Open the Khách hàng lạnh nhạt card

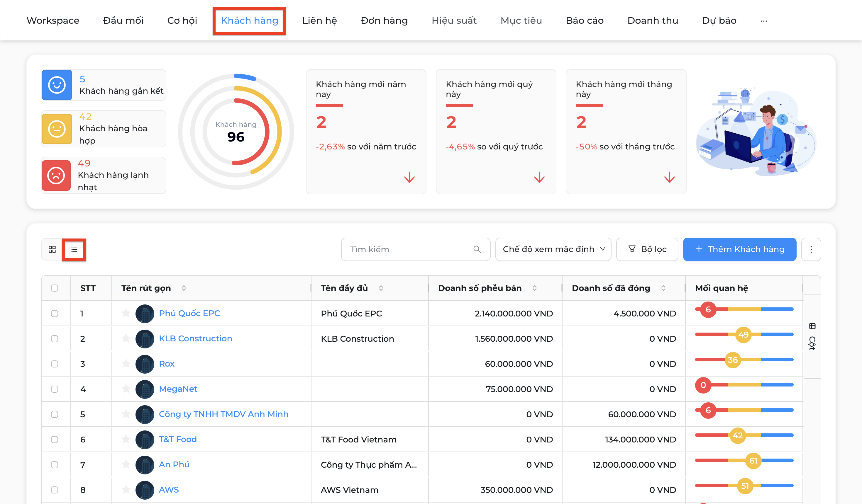104,175
